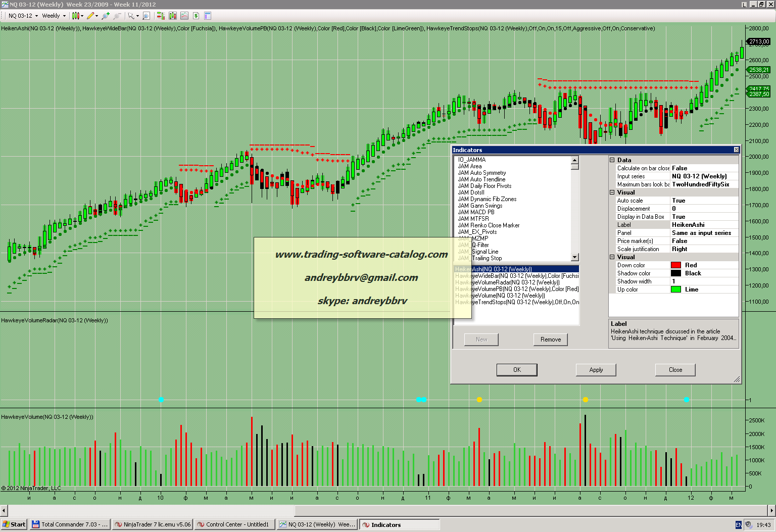Open the Data Series candlestick icon
Image resolution: width=776 pixels, height=532 pixels.
click(x=173, y=16)
